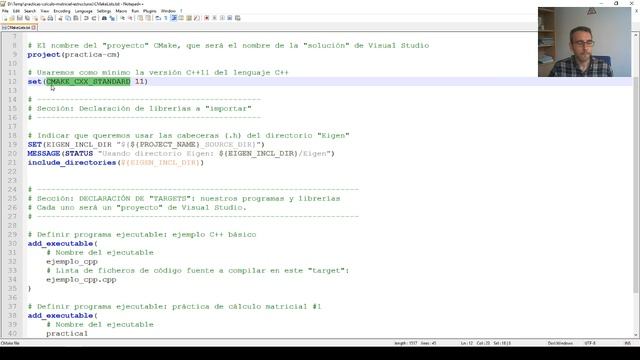Screen dimensions: 640x360
Task: Open the Encoding menu
Action: [62, 11]
